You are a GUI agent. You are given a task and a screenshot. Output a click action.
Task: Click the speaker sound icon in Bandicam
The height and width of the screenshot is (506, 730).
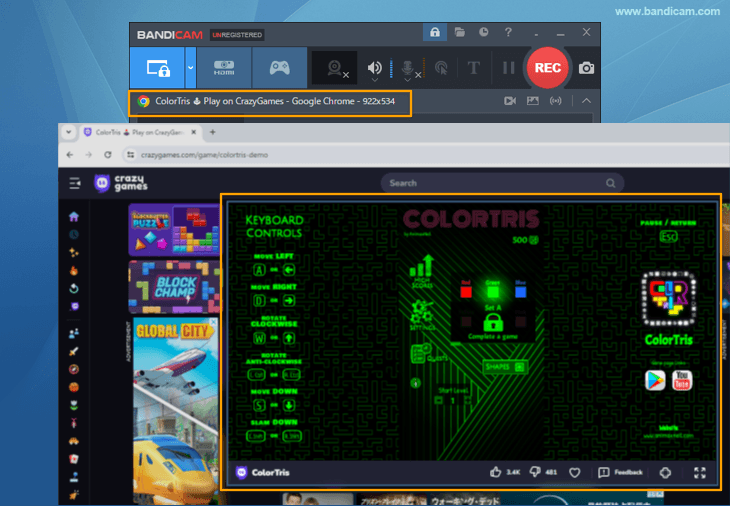pos(374,68)
